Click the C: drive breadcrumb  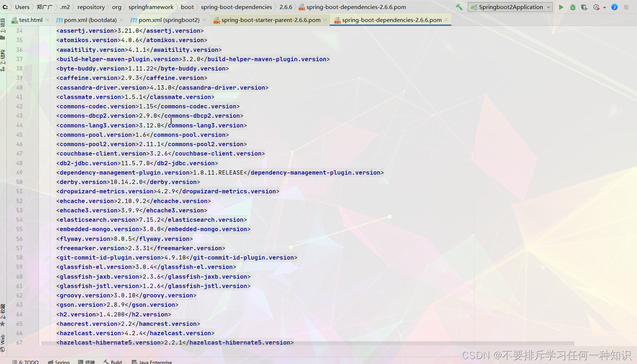[5, 7]
